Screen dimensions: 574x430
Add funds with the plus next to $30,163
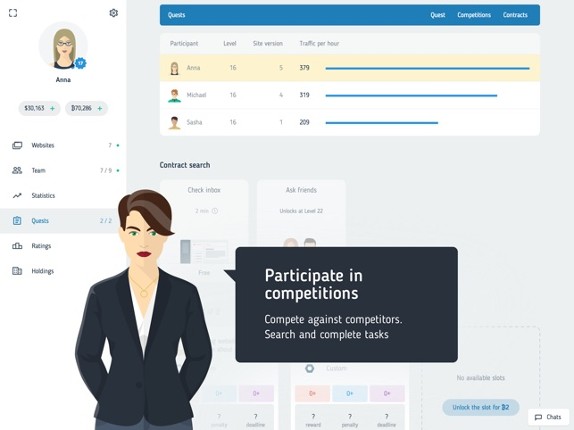coord(52,108)
